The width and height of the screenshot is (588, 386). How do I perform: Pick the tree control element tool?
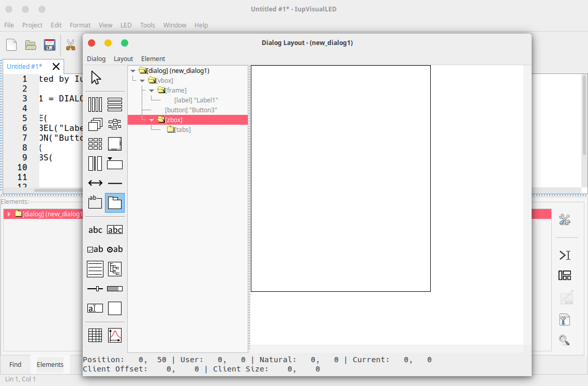click(x=115, y=269)
